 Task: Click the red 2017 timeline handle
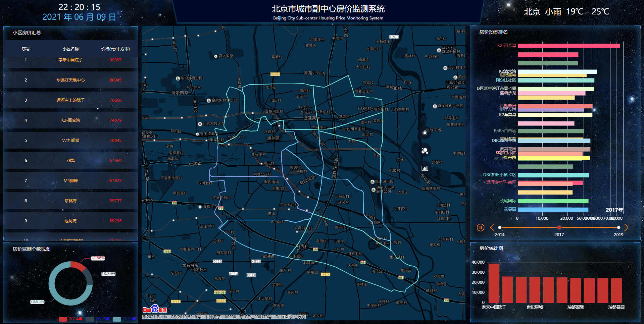(x=559, y=227)
